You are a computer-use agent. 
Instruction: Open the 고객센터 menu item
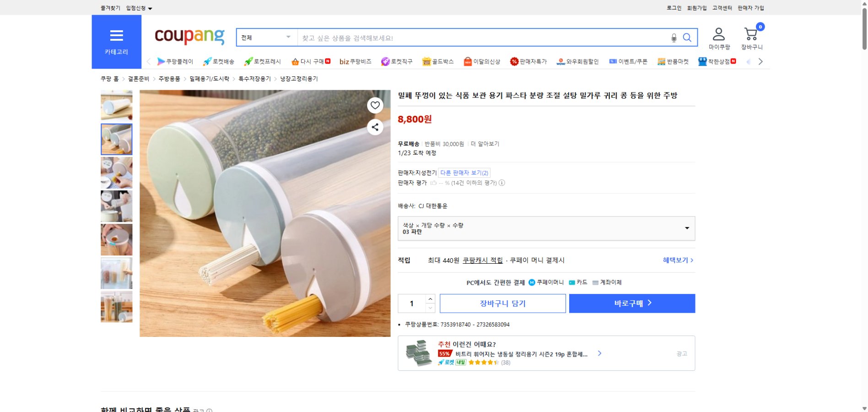point(721,7)
